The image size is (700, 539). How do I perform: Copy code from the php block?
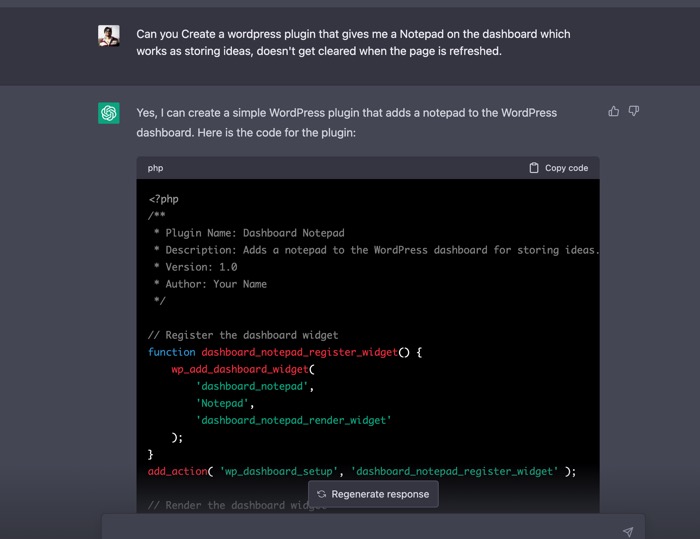pos(558,168)
